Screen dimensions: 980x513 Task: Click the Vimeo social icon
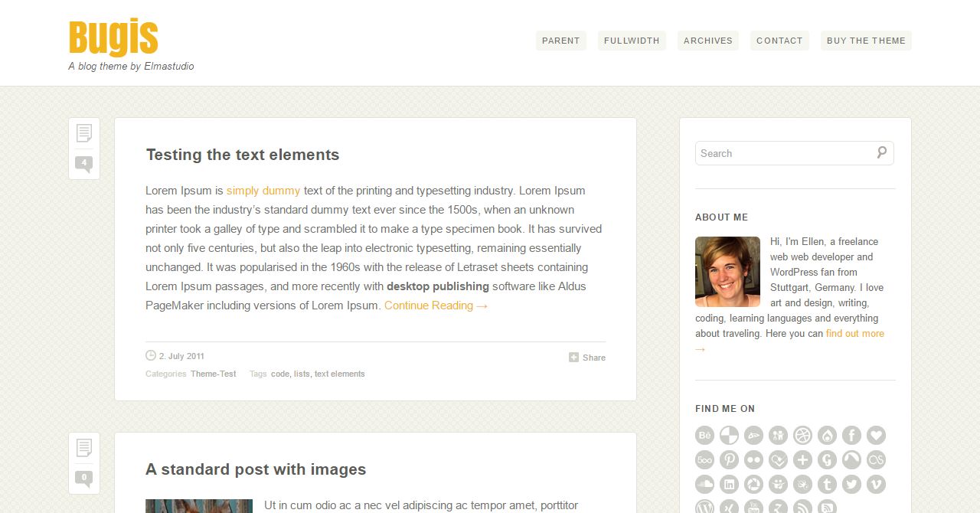pos(876,485)
